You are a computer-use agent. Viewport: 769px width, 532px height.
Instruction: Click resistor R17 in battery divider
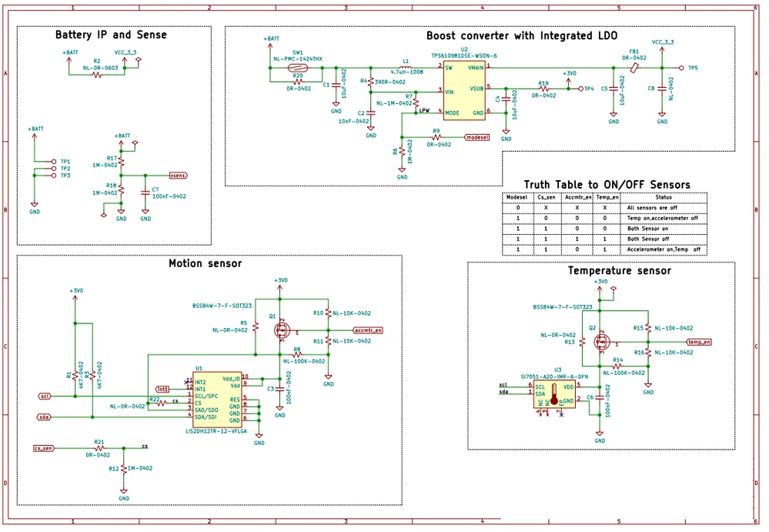click(x=121, y=162)
